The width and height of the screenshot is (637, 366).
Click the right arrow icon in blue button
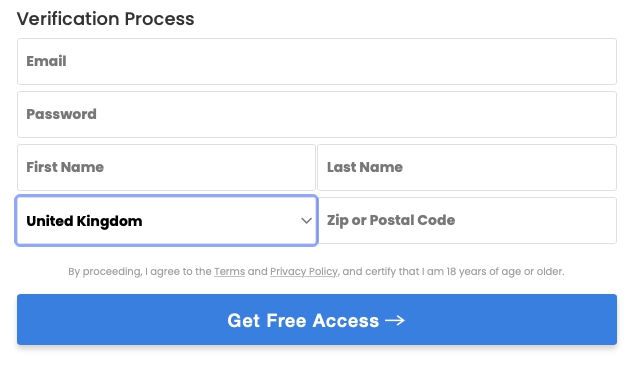[395, 321]
